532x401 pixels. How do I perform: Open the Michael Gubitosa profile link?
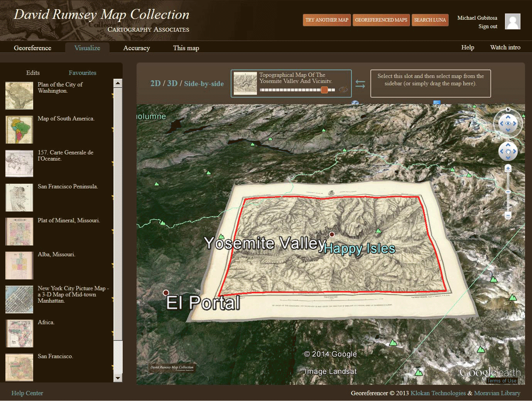tap(477, 18)
